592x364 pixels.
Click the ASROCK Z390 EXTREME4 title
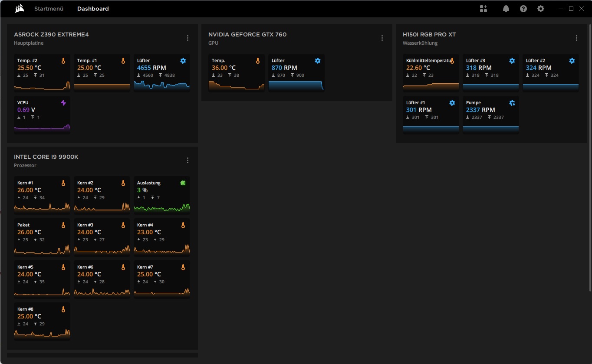point(51,35)
